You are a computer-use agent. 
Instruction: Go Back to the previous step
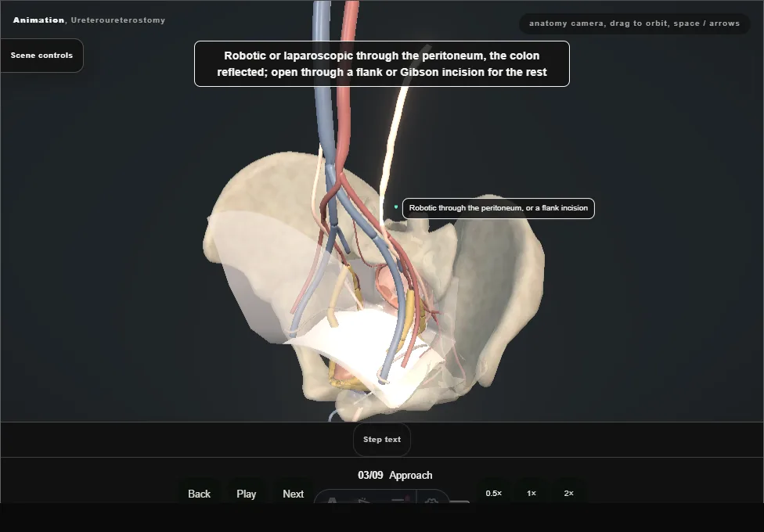200,494
